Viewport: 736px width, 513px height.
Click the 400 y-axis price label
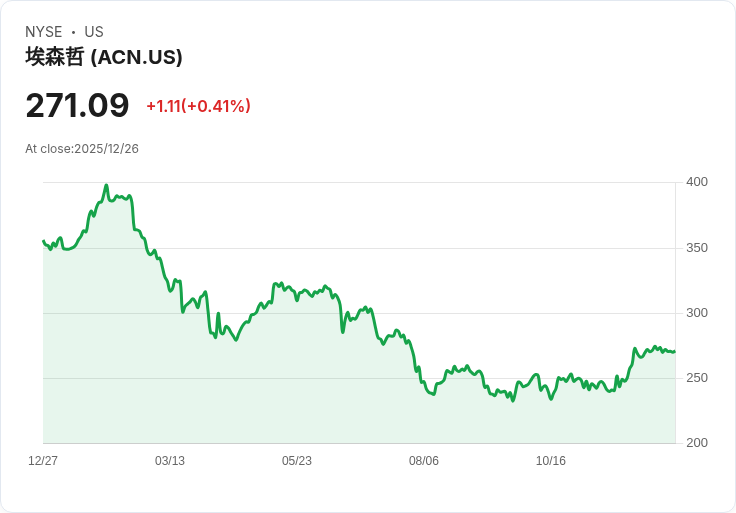point(697,182)
